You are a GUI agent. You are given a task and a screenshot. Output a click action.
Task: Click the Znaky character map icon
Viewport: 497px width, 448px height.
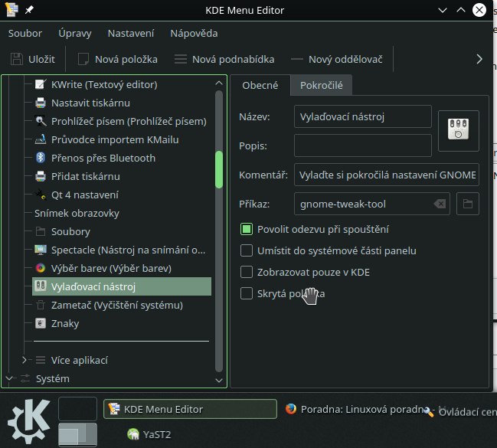(x=41, y=323)
